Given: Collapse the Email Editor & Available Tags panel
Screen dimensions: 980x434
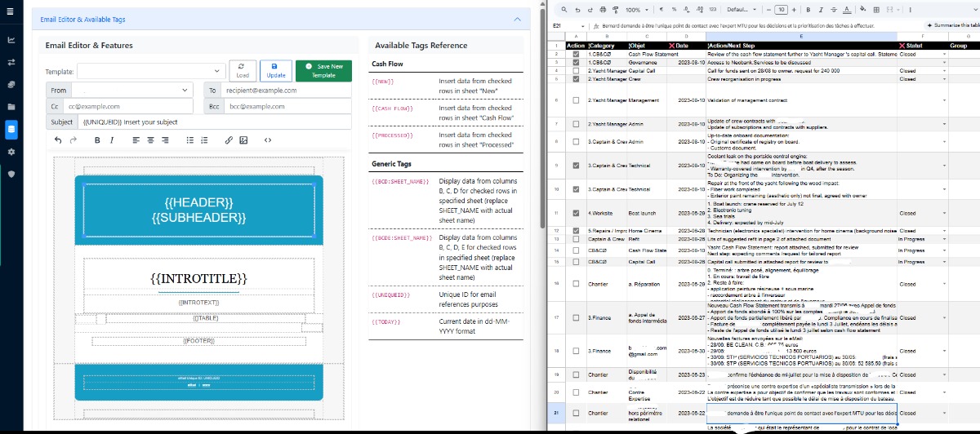Looking at the screenshot, I should pos(516,18).
